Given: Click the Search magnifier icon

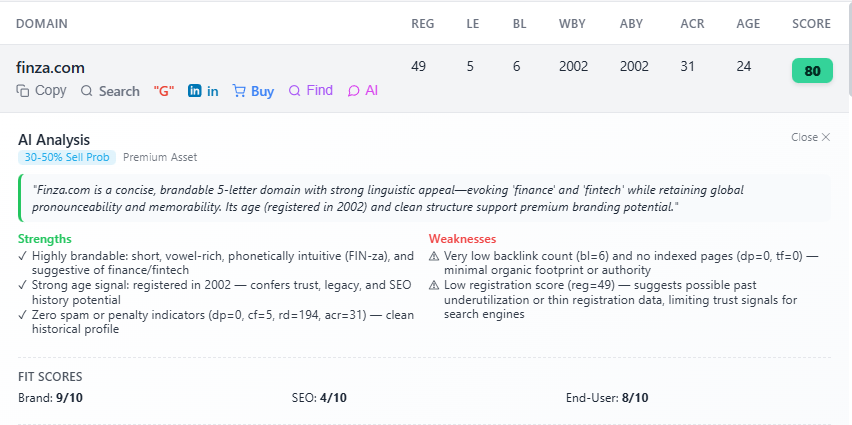Looking at the screenshot, I should click(87, 91).
